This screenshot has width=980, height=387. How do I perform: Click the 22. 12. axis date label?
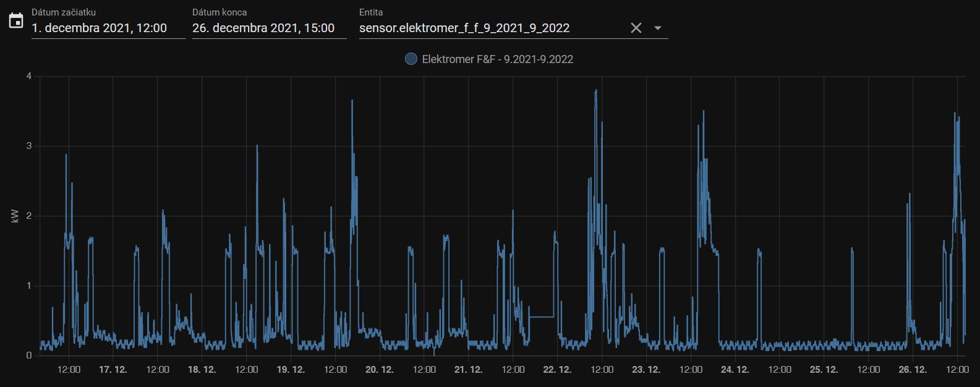tap(558, 370)
